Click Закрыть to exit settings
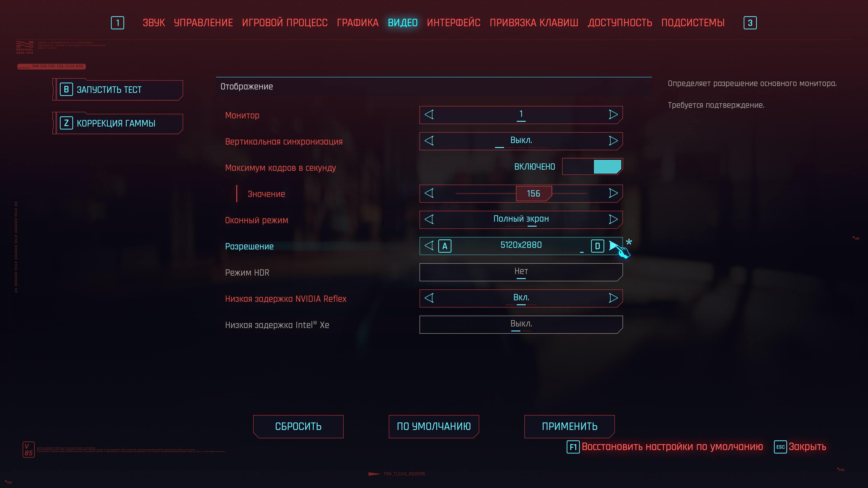Viewport: 868px width, 488px height. [x=807, y=447]
